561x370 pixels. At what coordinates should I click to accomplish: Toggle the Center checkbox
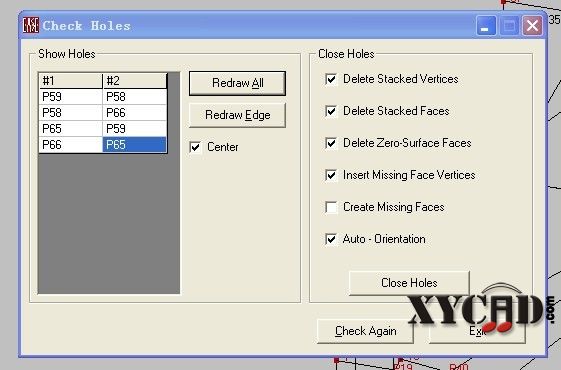pos(195,147)
